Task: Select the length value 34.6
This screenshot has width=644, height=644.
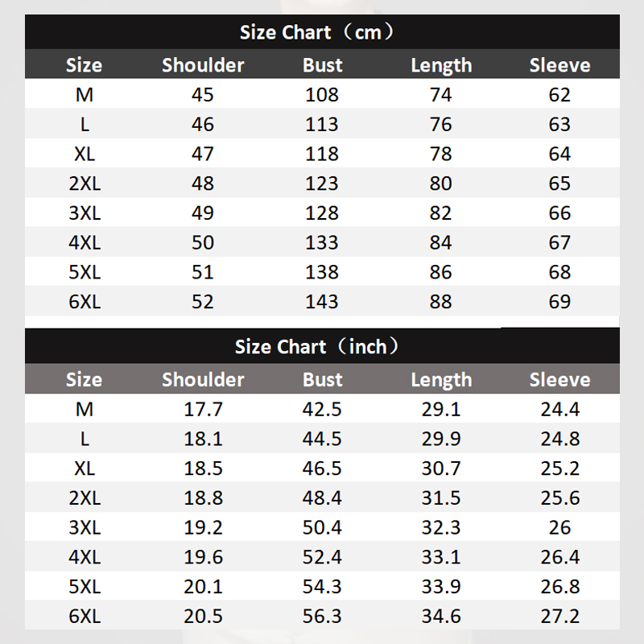Action: click(x=441, y=617)
